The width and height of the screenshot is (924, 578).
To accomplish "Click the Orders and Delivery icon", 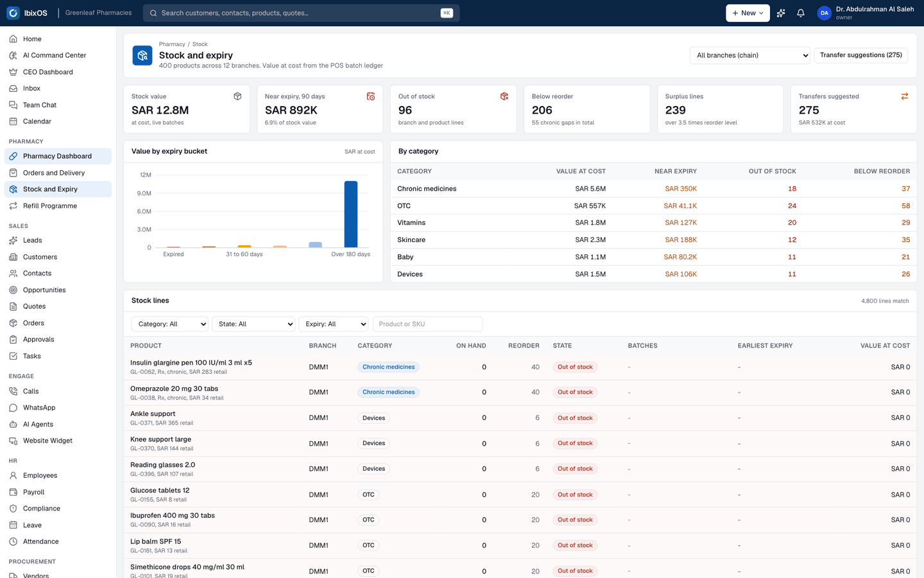I will (13, 173).
